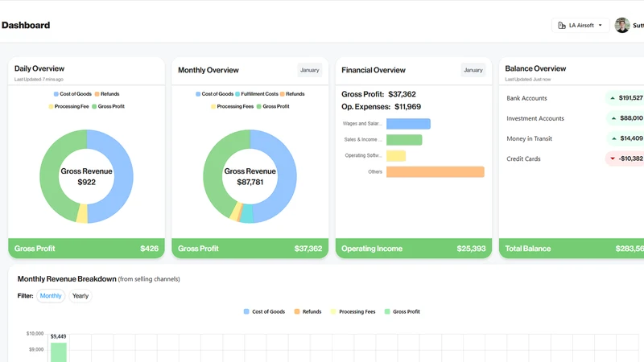Open the January selector in Financial Overview

[x=473, y=70]
